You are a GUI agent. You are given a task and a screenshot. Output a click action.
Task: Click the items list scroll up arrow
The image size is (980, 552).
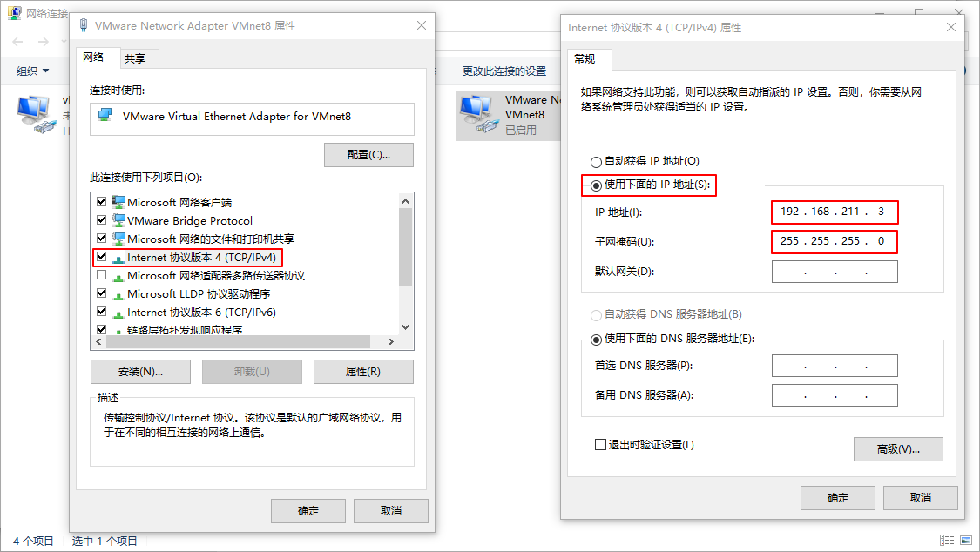[x=406, y=201]
